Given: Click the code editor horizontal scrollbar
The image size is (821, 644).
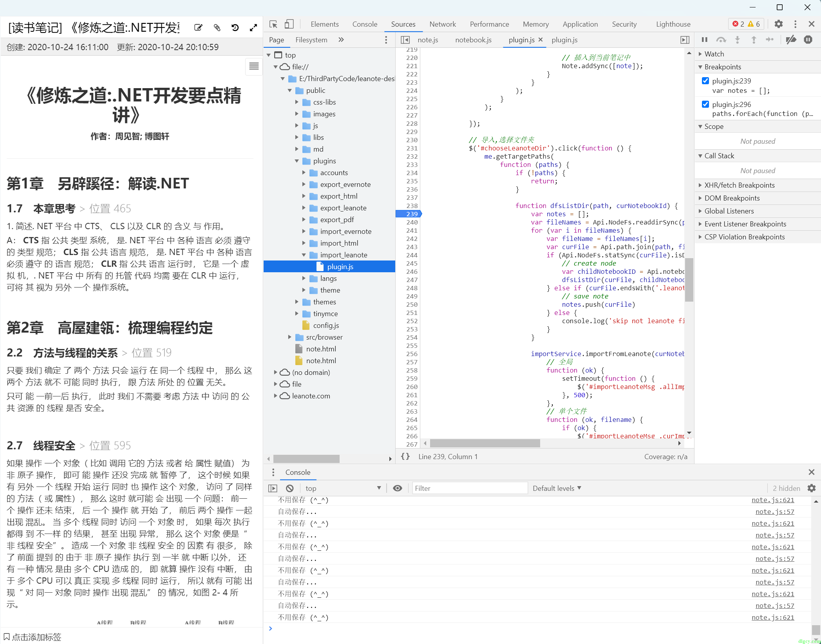Looking at the screenshot, I should point(485,443).
